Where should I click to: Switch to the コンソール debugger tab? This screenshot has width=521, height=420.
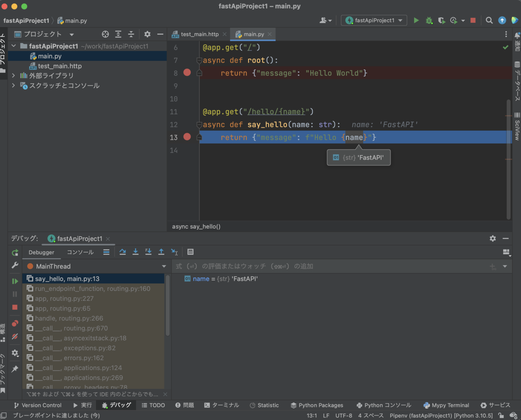pyautogui.click(x=80, y=252)
